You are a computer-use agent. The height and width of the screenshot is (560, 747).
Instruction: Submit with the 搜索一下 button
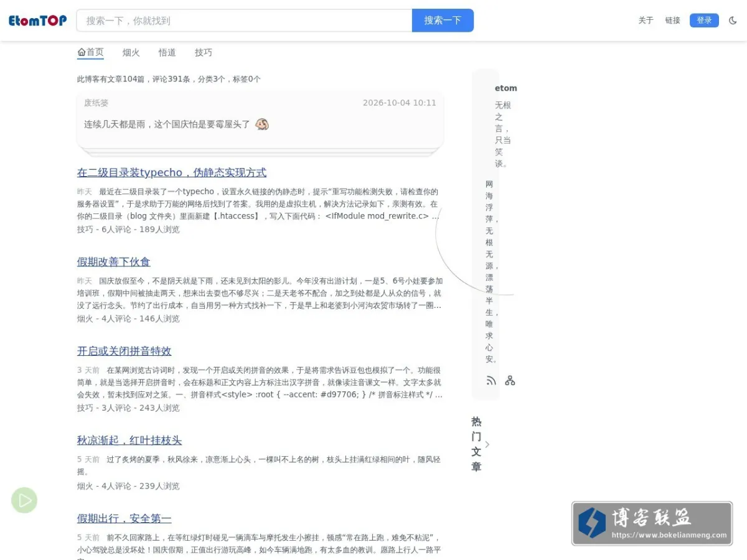coord(443,21)
